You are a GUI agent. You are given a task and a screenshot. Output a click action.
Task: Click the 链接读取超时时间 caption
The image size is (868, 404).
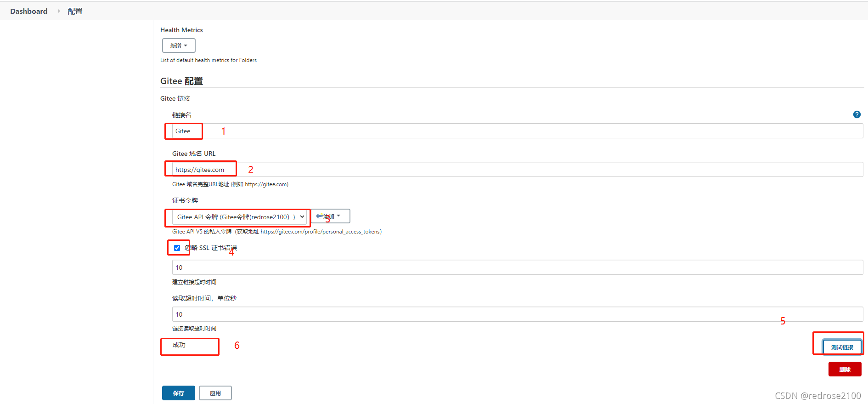point(194,329)
